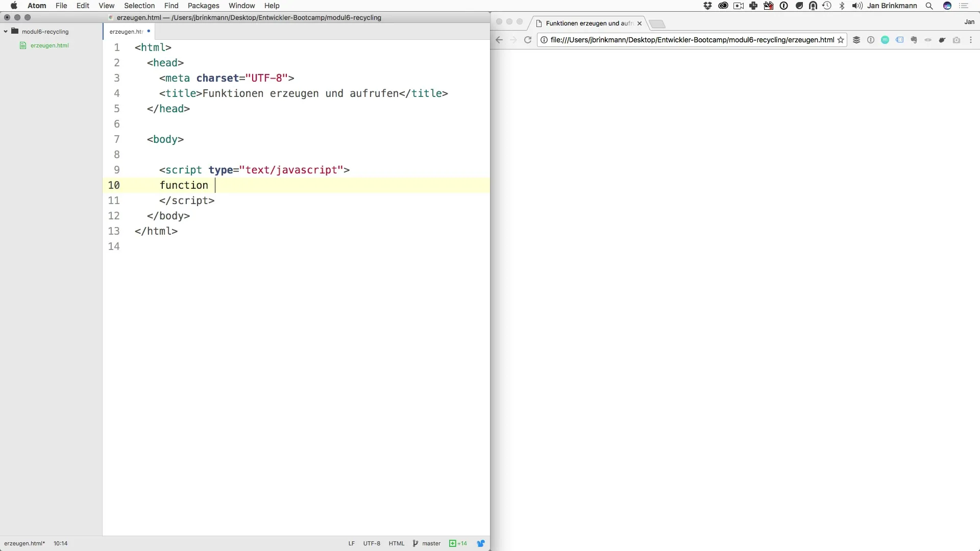
Task: Click the 1Password browser extension icon
Action: pyautogui.click(x=871, y=40)
